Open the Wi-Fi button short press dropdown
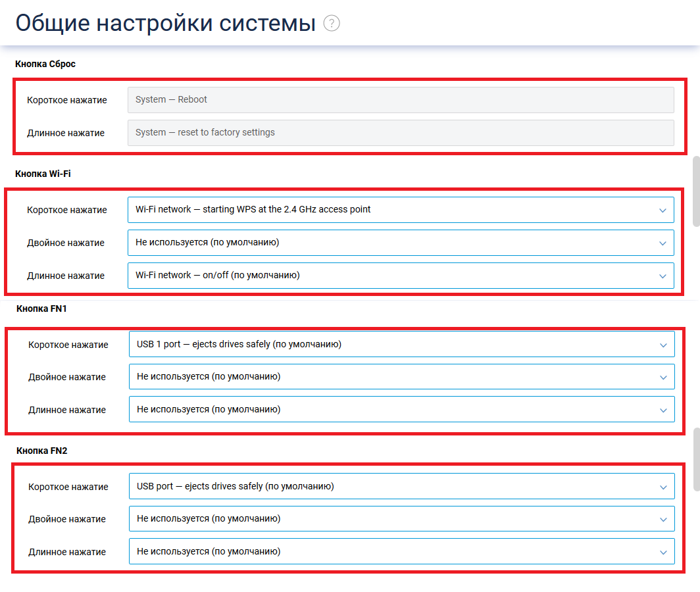This screenshot has width=700, height=592. pyautogui.click(x=401, y=210)
